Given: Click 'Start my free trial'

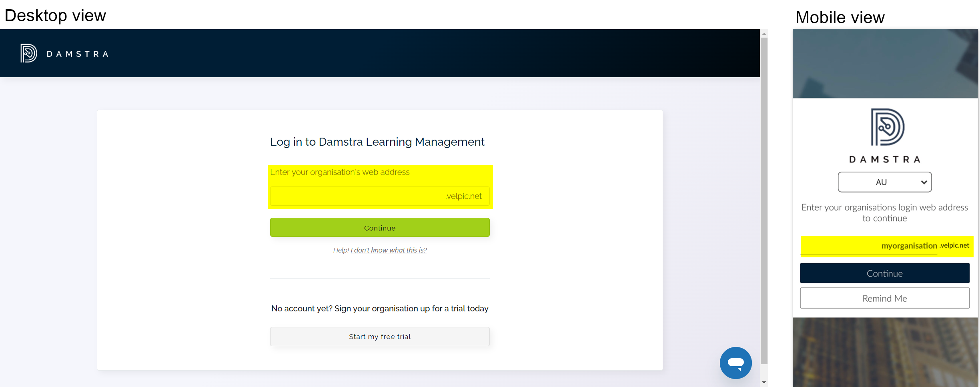Looking at the screenshot, I should pyautogui.click(x=379, y=336).
